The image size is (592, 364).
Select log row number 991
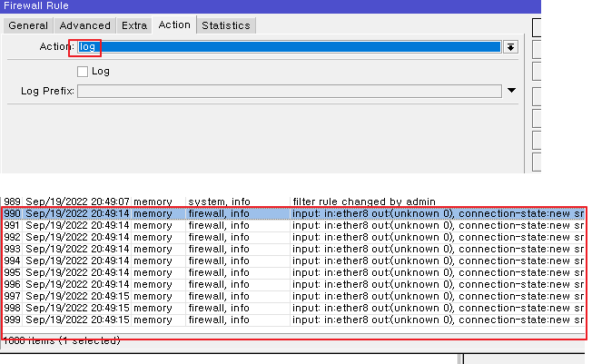tap(293, 225)
